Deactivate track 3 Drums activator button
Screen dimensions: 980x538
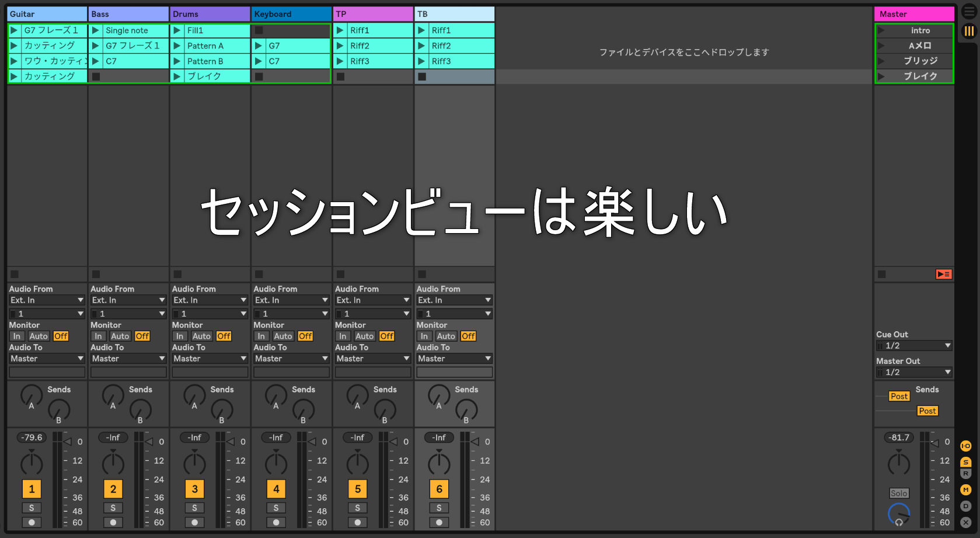[194, 489]
